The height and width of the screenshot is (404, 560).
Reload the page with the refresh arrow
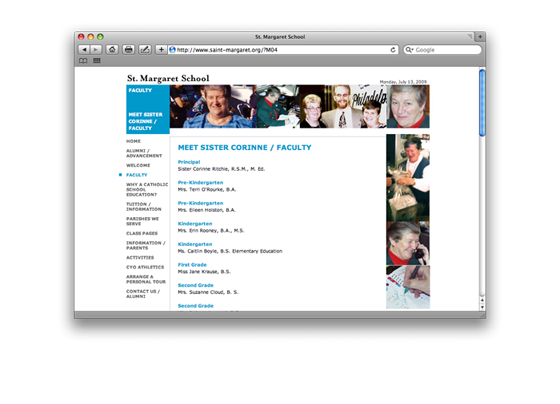point(393,50)
